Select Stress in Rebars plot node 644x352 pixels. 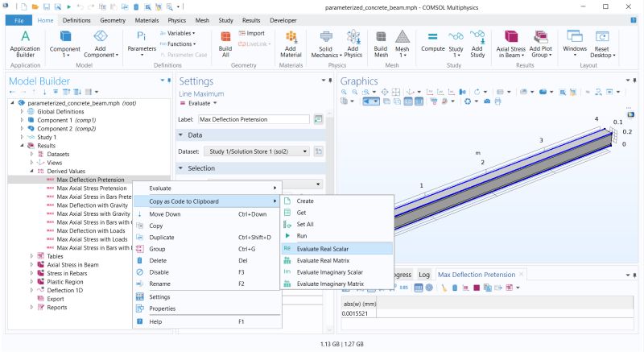(67, 273)
